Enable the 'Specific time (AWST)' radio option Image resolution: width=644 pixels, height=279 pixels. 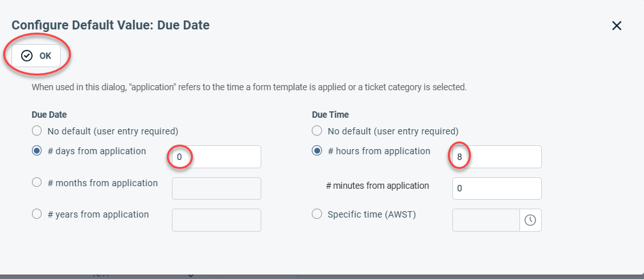[317, 214]
